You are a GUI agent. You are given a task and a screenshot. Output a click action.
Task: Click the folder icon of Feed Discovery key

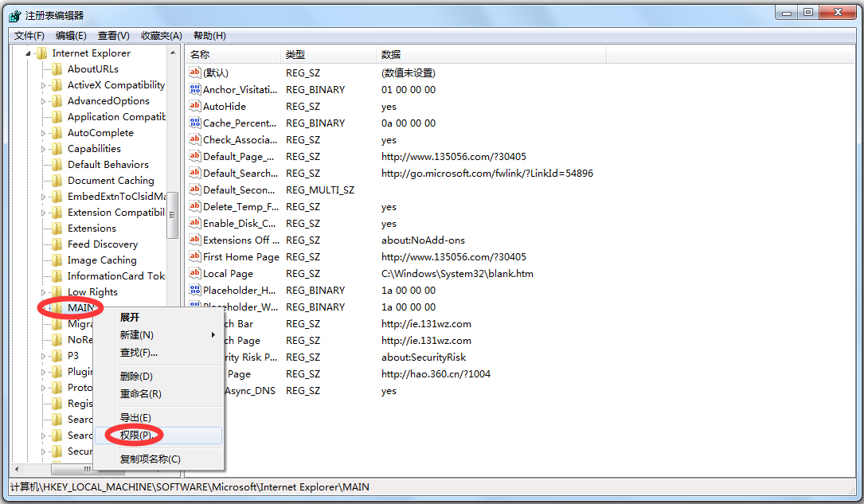coord(56,244)
